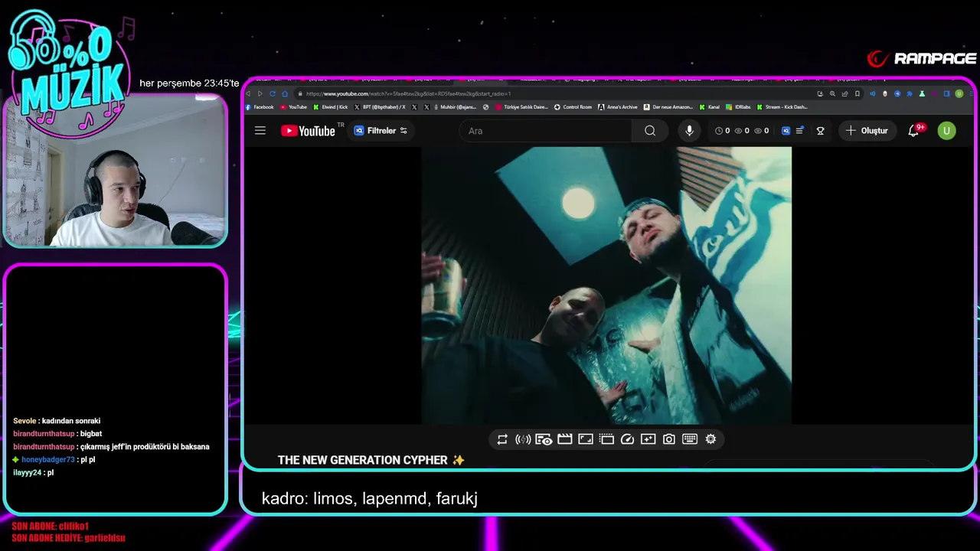Click the trophy icon in YouTube header

pos(820,131)
